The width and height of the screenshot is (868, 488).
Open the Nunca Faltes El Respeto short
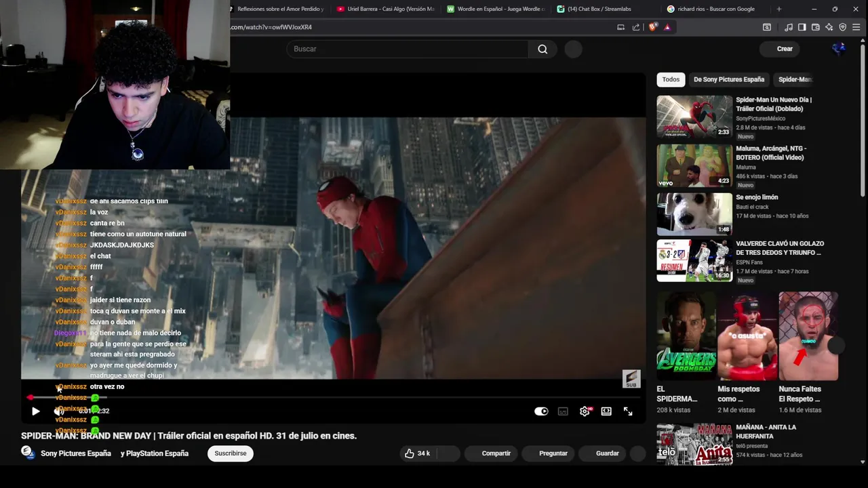tap(808, 336)
